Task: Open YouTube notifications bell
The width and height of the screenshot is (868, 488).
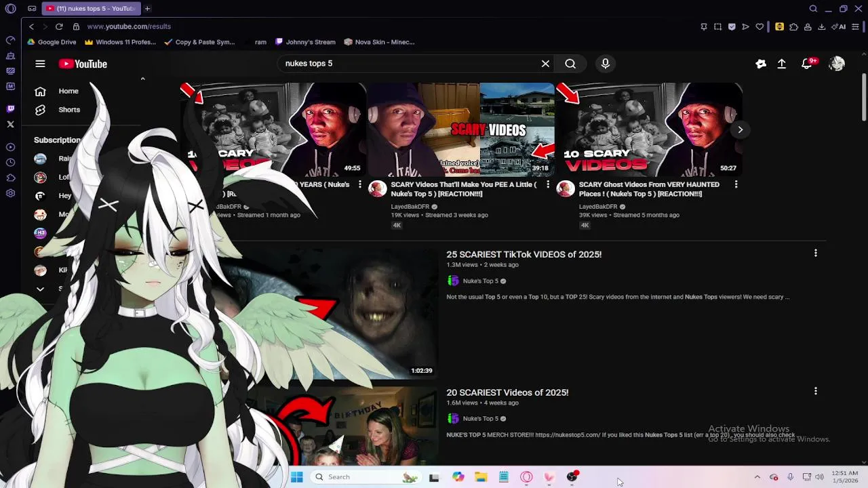Action: click(x=807, y=64)
